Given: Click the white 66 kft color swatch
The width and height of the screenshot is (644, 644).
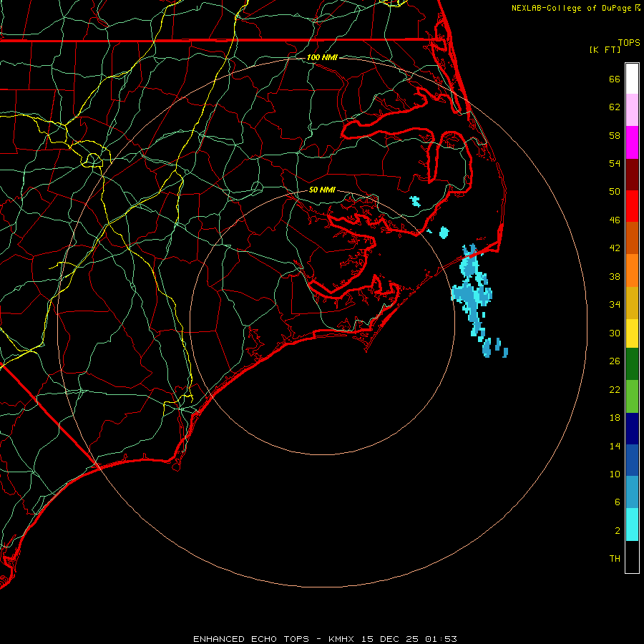Looking at the screenshot, I should (632, 79).
